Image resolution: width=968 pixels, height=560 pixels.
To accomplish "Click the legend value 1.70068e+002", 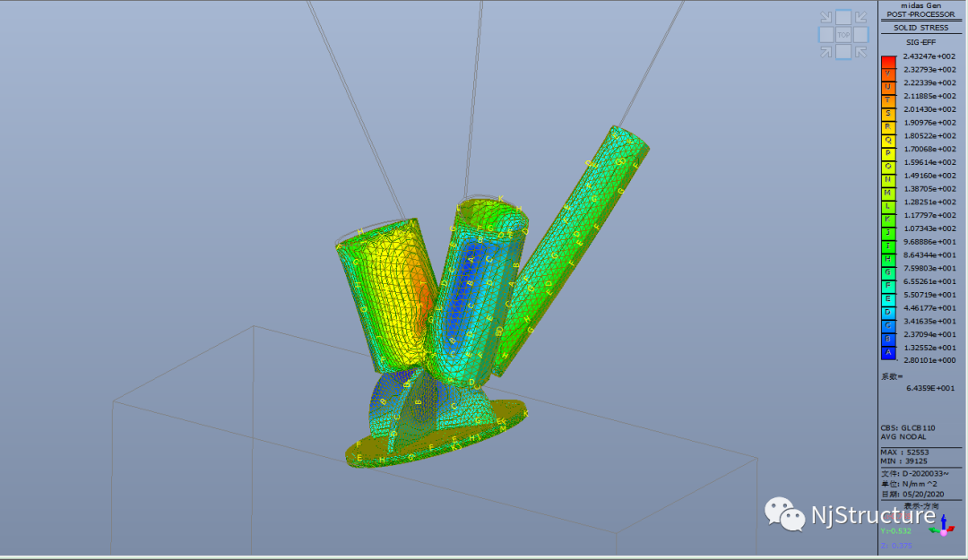I will [x=929, y=150].
